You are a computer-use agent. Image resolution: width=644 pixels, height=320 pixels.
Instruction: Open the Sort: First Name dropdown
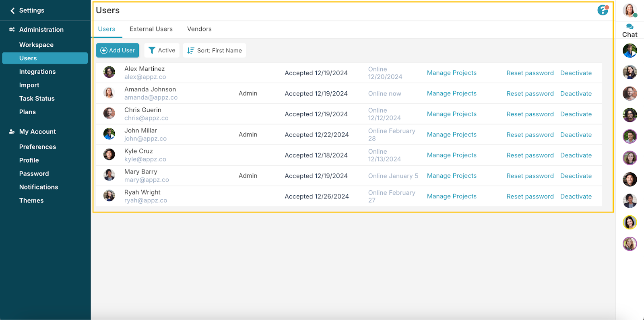[x=215, y=50]
